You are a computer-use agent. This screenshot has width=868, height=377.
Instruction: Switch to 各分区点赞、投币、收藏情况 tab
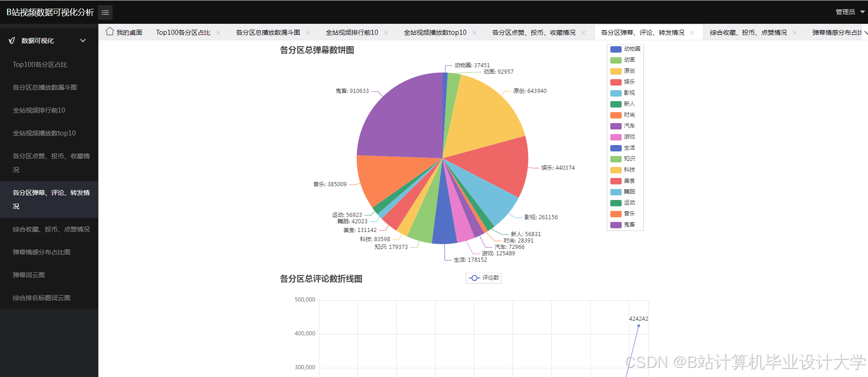tap(534, 32)
